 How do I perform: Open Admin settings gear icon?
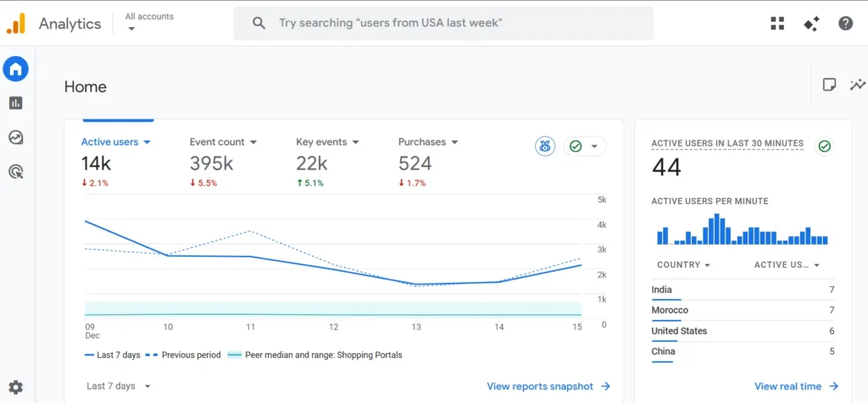(15, 388)
